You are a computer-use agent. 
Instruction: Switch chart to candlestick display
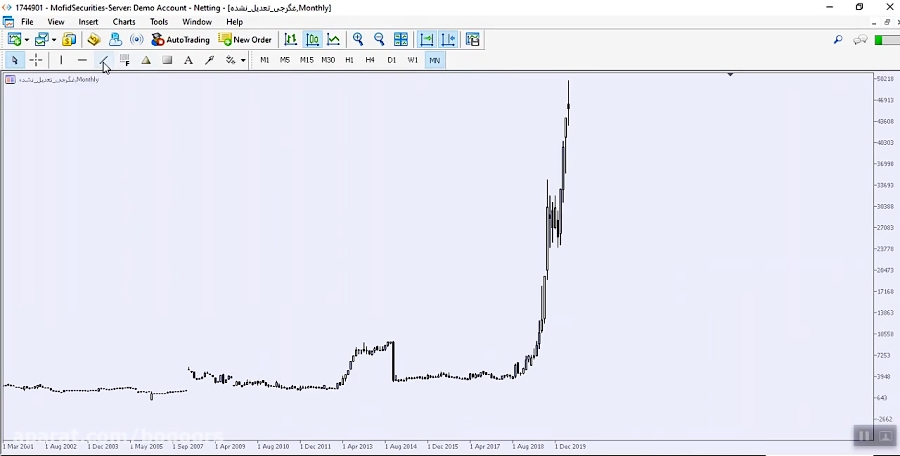pos(312,40)
